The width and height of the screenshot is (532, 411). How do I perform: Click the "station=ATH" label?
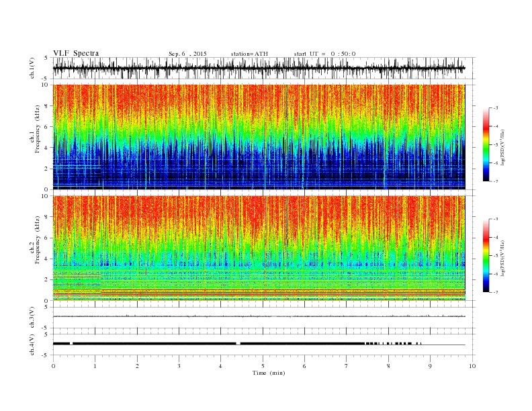(249, 54)
